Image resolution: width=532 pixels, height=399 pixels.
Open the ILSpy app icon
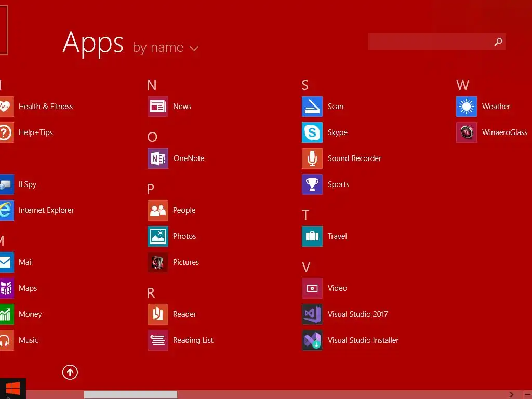7,184
